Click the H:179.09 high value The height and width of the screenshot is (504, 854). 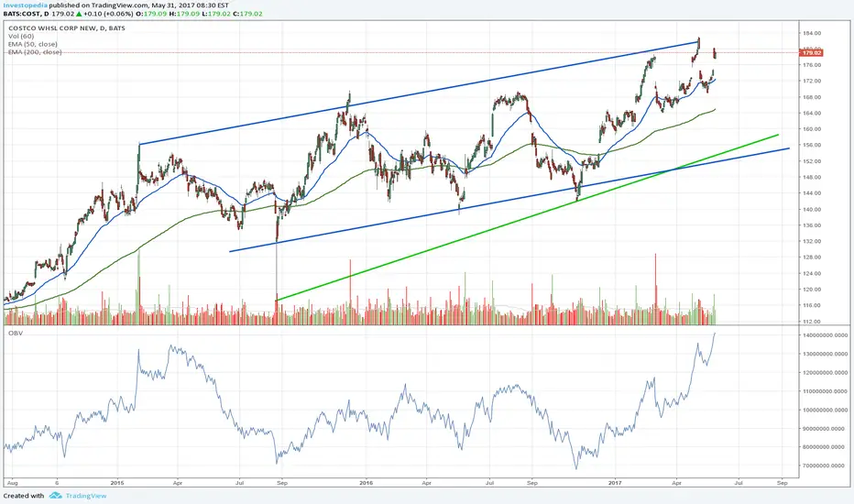coord(183,13)
